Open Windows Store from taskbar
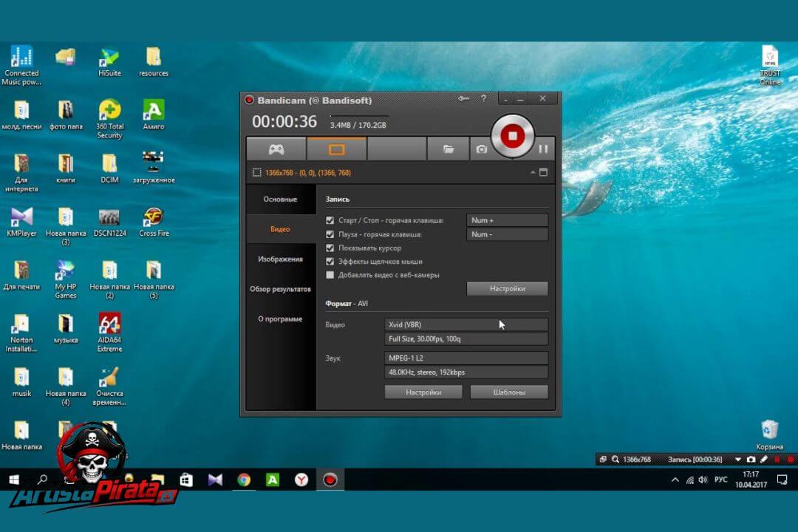The height and width of the screenshot is (532, 798). point(186,480)
